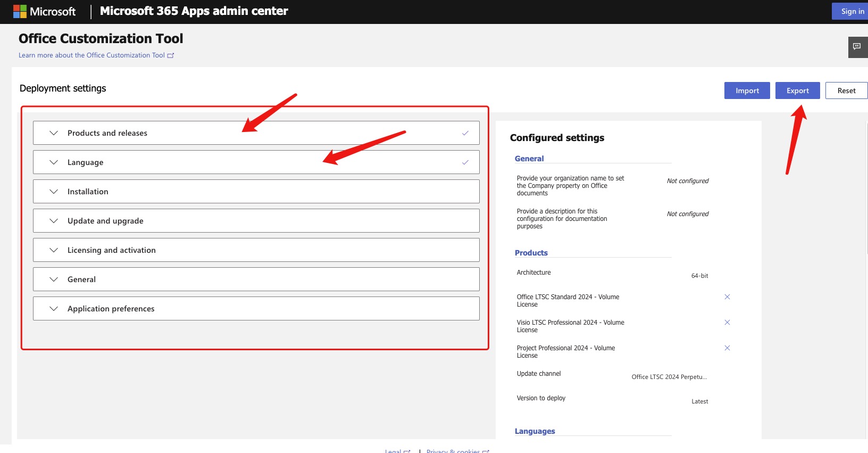
Task: Click Not configured for organization name
Action: click(688, 181)
